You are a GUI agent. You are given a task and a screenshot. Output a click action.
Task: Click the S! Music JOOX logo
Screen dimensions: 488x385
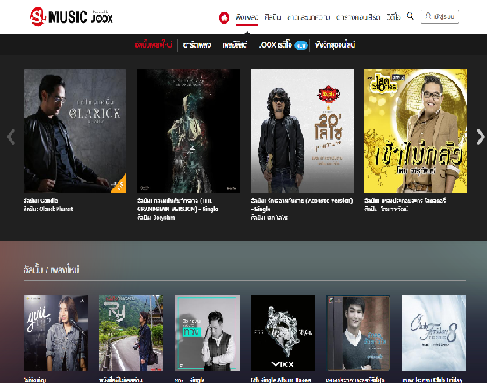71,16
